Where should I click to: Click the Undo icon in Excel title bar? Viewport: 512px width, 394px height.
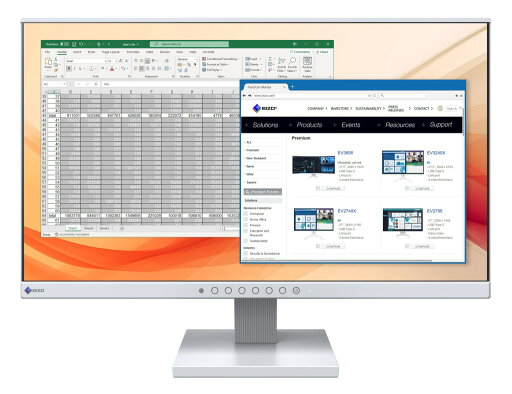click(x=81, y=44)
